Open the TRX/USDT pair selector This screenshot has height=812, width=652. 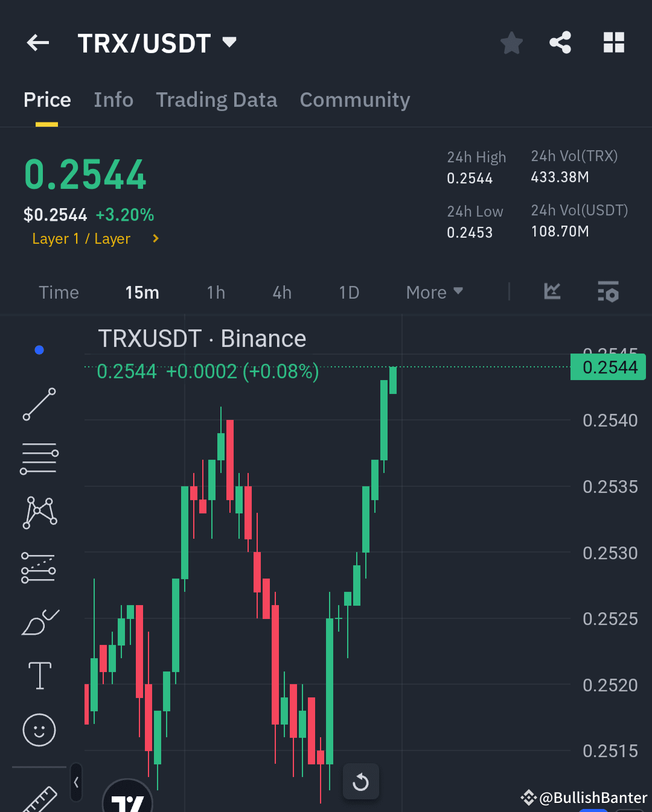(x=158, y=42)
